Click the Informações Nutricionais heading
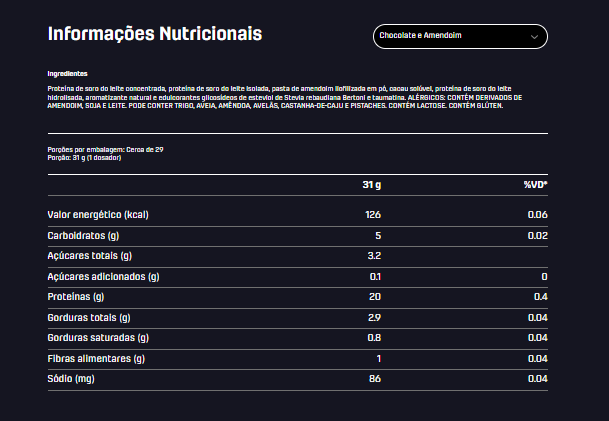The image size is (609, 421). coord(155,35)
